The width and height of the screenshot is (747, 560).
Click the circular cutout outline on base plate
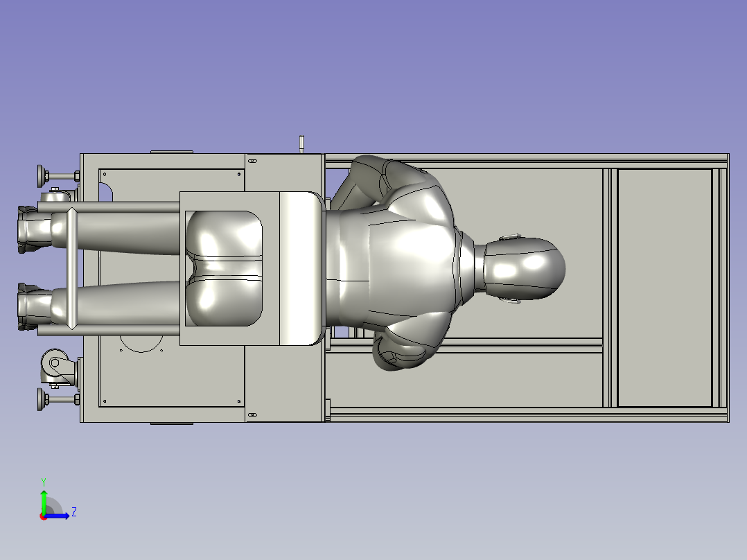tap(141, 344)
